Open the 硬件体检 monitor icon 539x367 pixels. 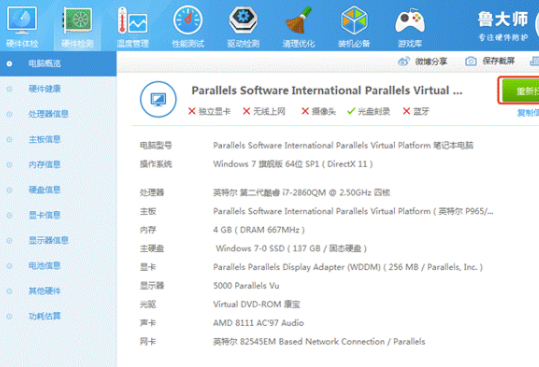[x=22, y=20]
